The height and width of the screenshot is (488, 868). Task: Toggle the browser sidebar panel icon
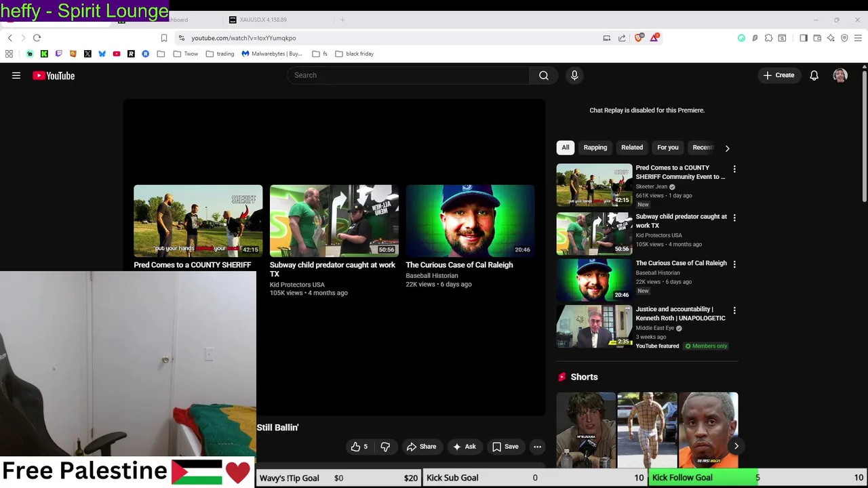[x=804, y=38]
